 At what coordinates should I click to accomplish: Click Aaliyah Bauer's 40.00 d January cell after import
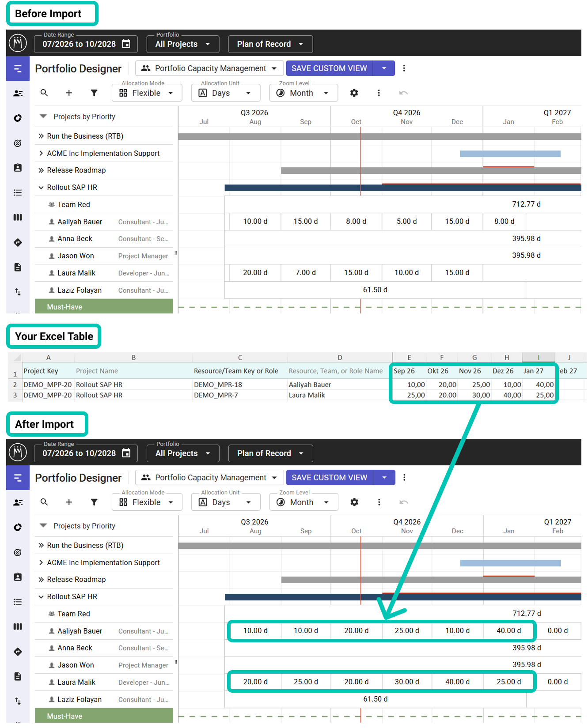coord(508,630)
